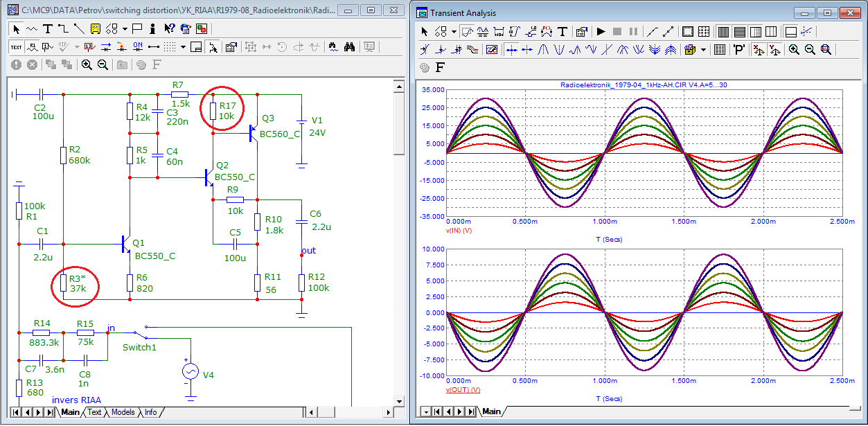Click the 'P' properties icon in analysis toolbar
868x426 pixels.
738,50
